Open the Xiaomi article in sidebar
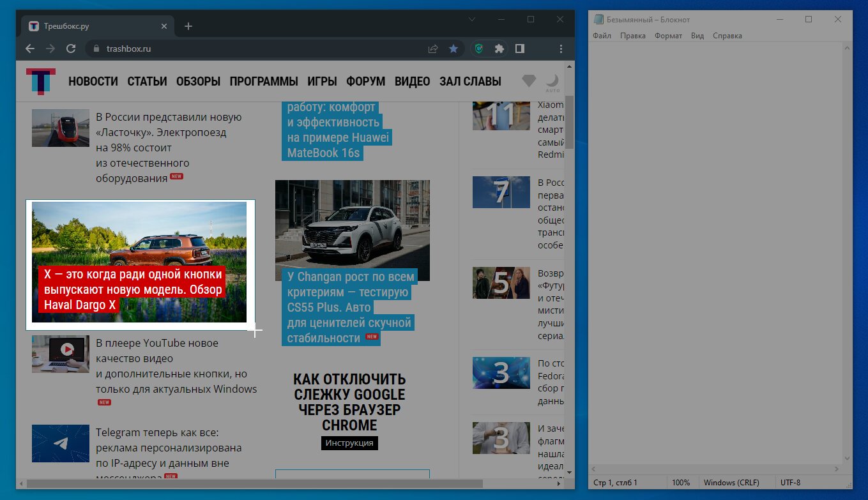The height and width of the screenshot is (500, 868). click(551, 130)
